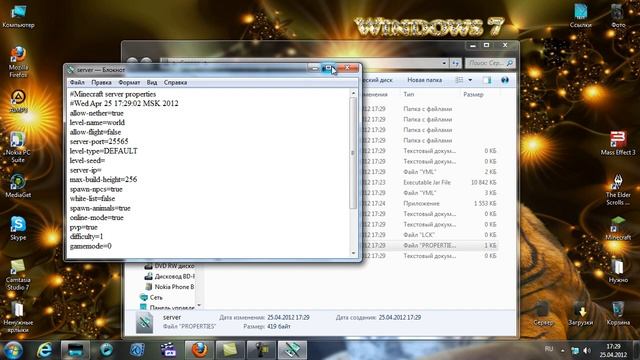The width and height of the screenshot is (640, 360).
Task: Open the Сервер desktop folder
Action: (543, 313)
